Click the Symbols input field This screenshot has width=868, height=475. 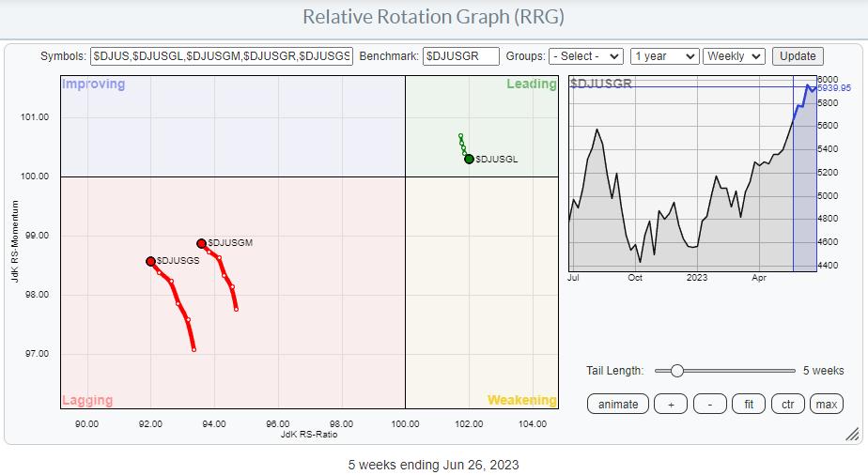(222, 56)
